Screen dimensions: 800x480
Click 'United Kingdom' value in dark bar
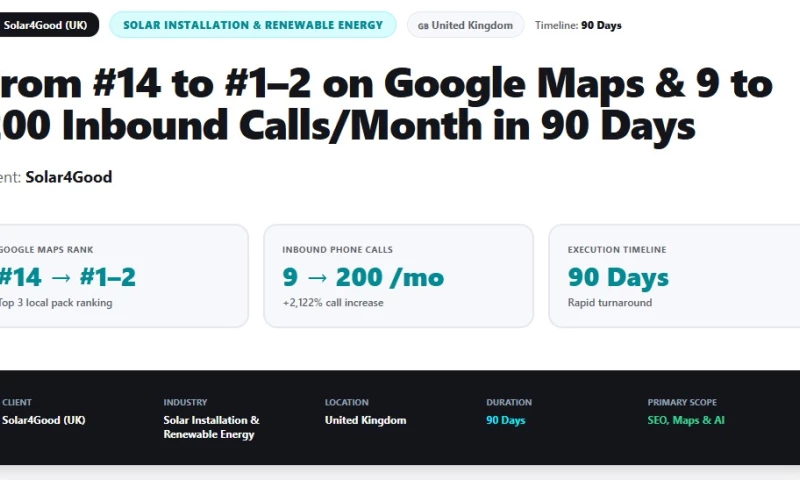(x=365, y=420)
